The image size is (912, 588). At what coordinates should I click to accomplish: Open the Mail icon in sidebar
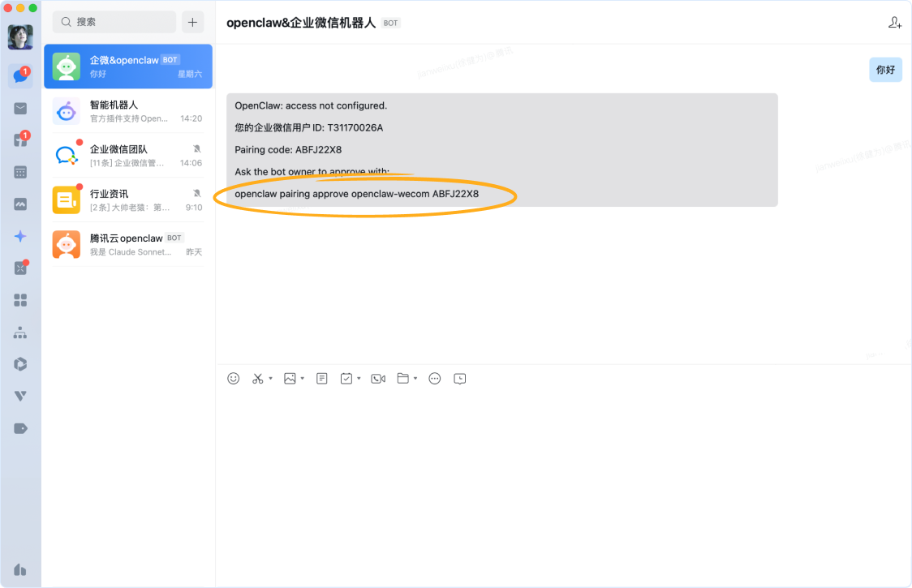pyautogui.click(x=20, y=109)
